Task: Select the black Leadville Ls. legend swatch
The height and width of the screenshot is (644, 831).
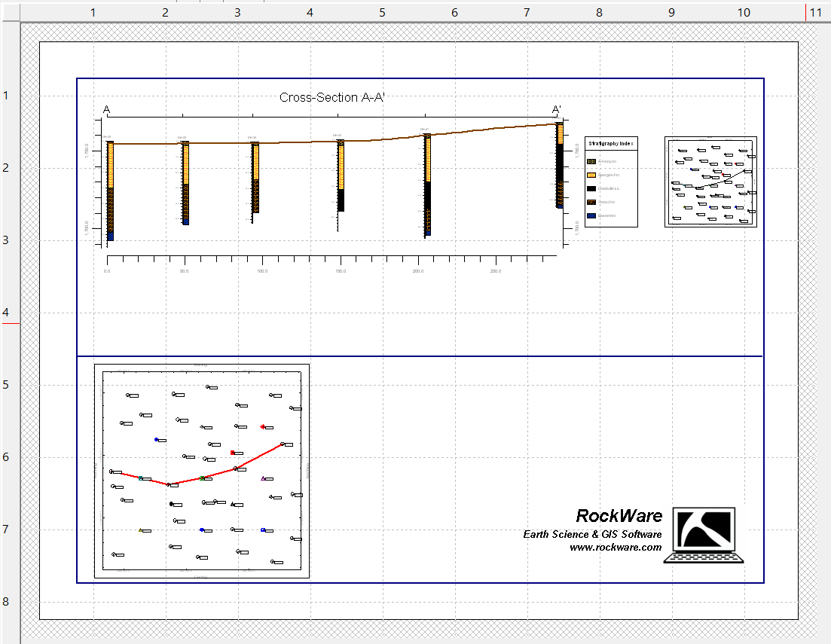Action: pyautogui.click(x=591, y=188)
